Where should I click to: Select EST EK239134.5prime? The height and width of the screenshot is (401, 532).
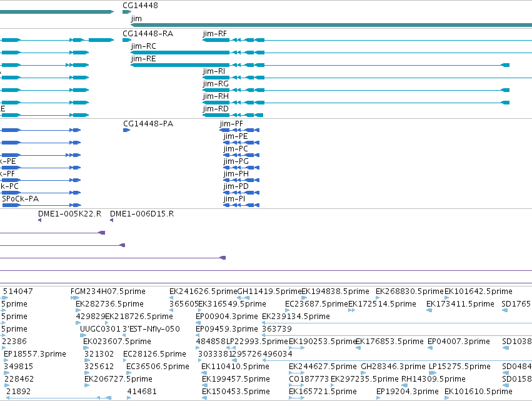tap(296, 317)
